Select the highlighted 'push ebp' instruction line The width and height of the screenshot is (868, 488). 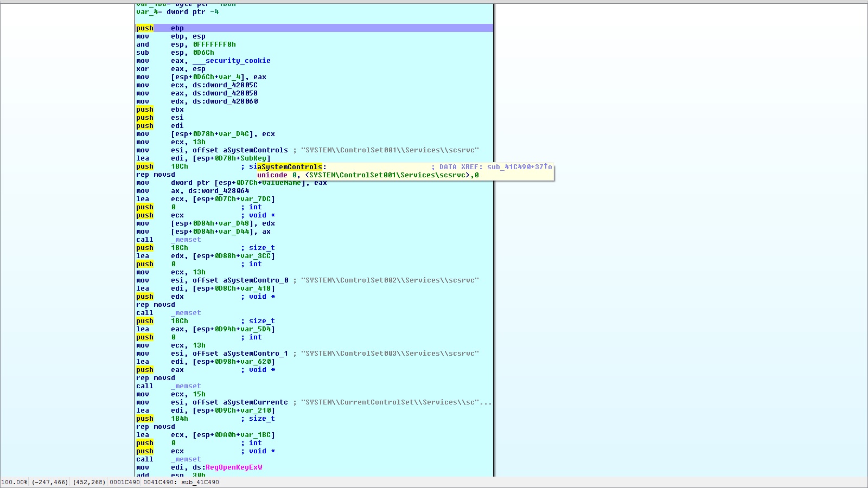pos(314,28)
